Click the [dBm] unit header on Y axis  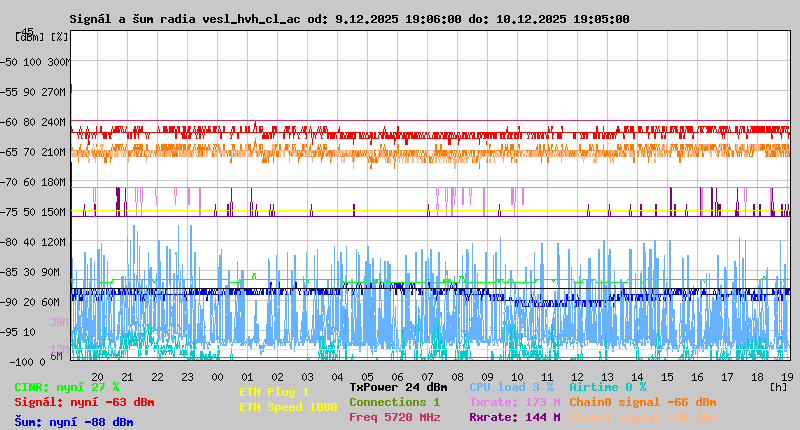pyautogui.click(x=30, y=37)
